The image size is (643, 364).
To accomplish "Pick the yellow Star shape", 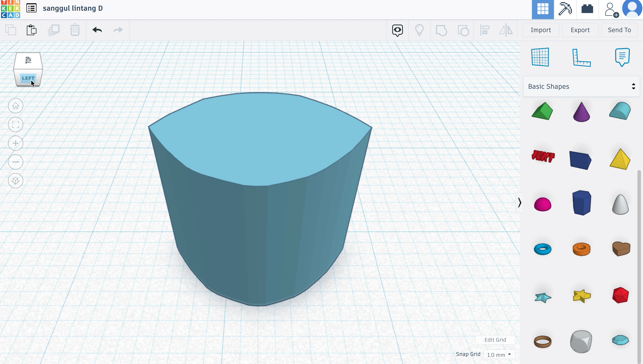I will (581, 296).
